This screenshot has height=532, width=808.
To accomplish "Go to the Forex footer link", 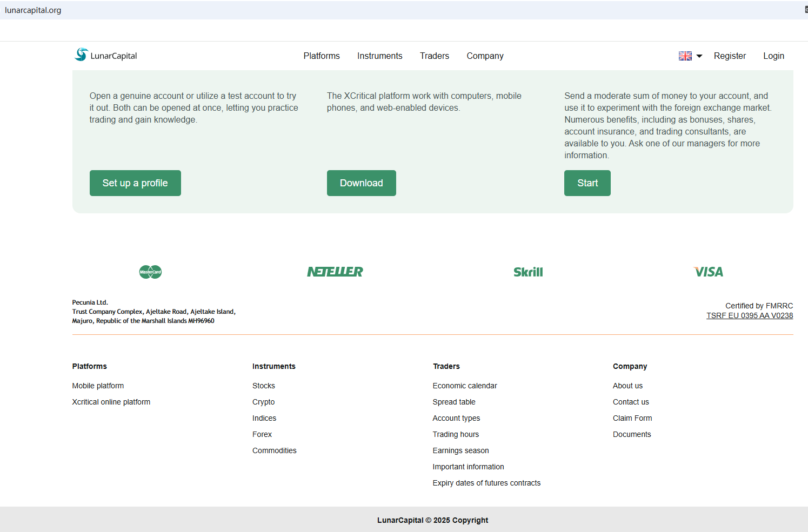I will tap(262, 434).
